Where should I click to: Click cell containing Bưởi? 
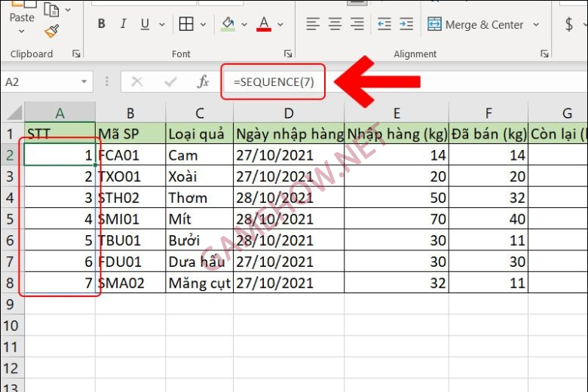pos(200,240)
